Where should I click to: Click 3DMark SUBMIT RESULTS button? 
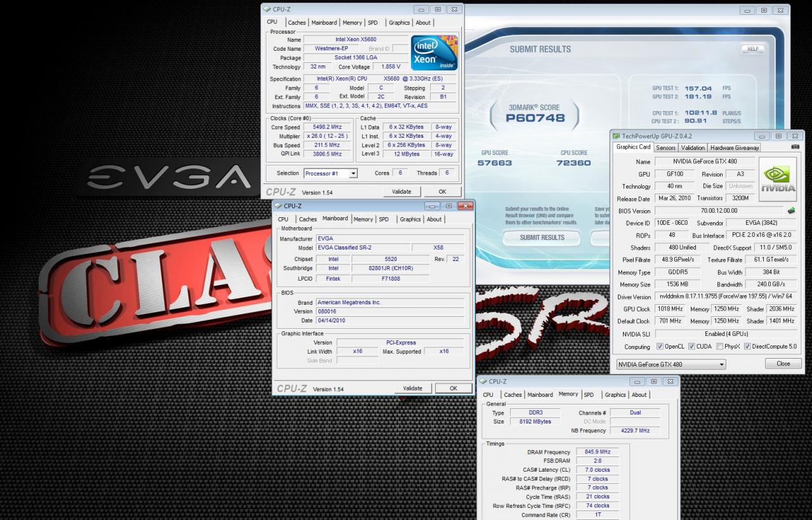click(542, 237)
